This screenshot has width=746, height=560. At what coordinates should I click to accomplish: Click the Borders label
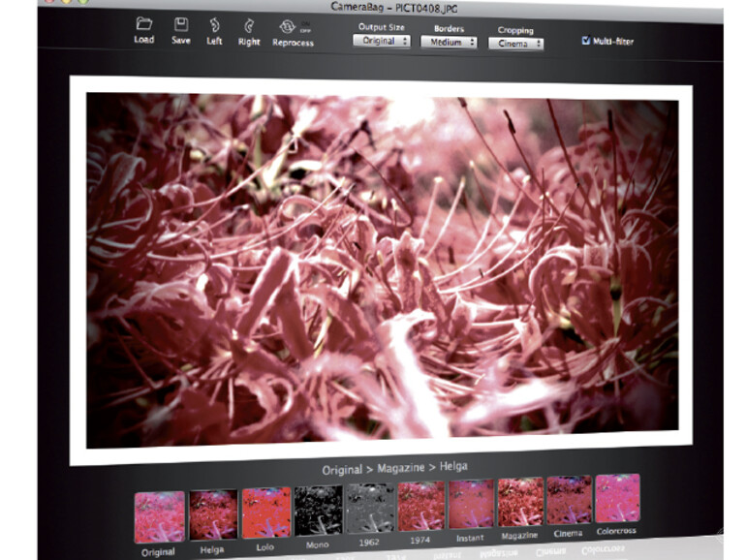449,28
